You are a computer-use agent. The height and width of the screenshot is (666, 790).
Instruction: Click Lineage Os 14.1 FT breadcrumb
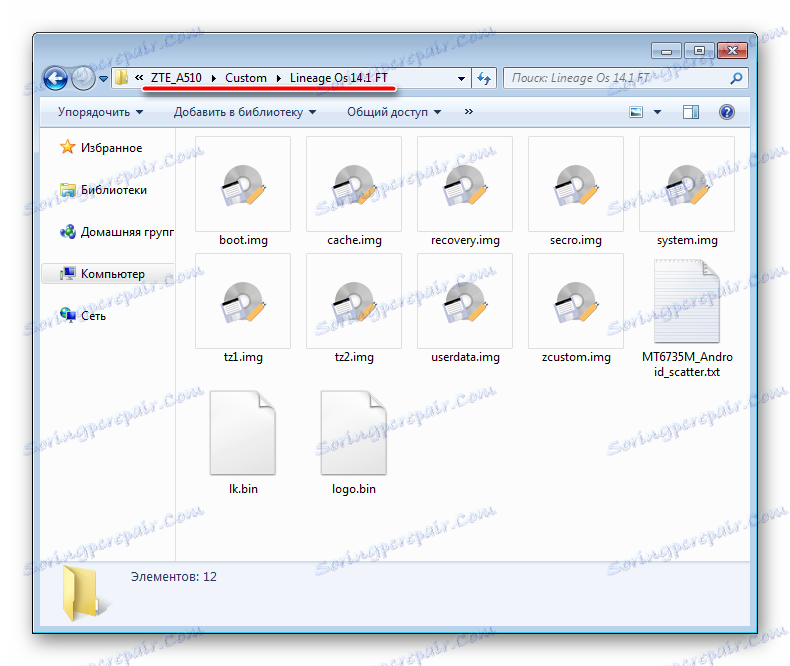point(339,78)
